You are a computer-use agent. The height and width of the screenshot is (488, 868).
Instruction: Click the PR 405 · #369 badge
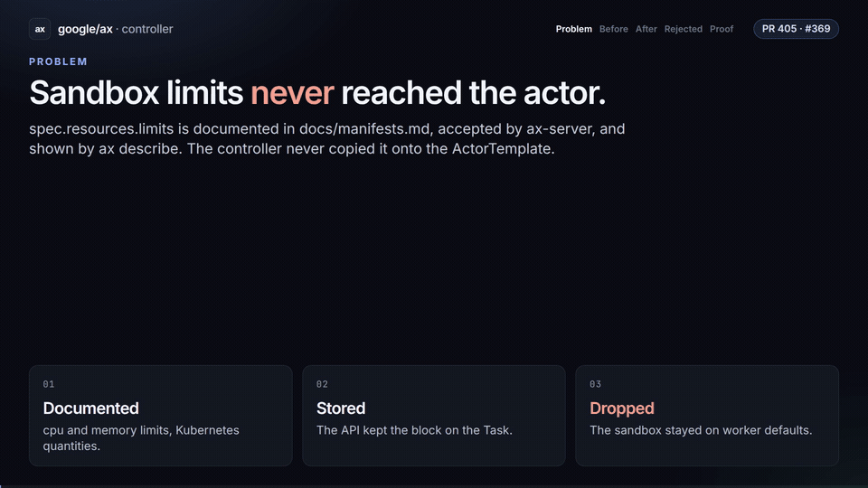pos(796,29)
